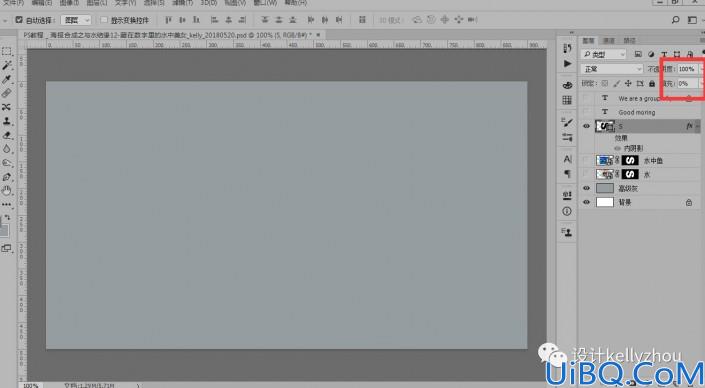Click the opacity 100% field
This screenshot has height=388, width=705.
click(x=687, y=69)
